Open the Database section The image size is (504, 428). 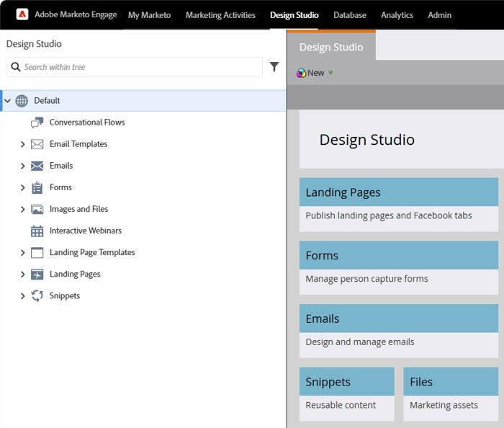pyautogui.click(x=350, y=15)
